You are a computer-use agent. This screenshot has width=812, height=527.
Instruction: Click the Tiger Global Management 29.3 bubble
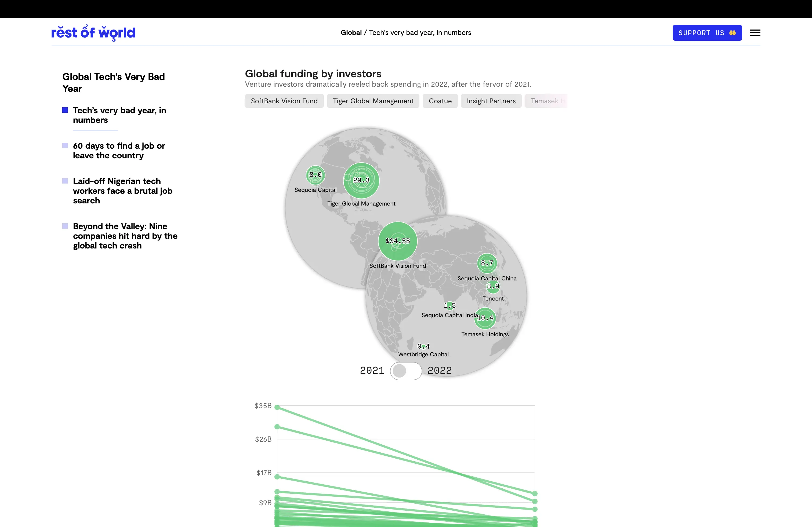361,180
